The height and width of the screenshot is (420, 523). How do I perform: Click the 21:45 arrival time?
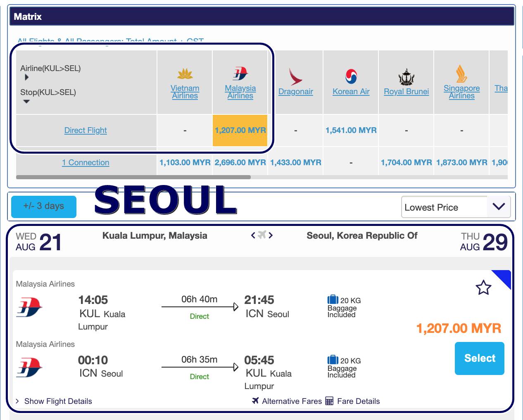click(x=259, y=300)
